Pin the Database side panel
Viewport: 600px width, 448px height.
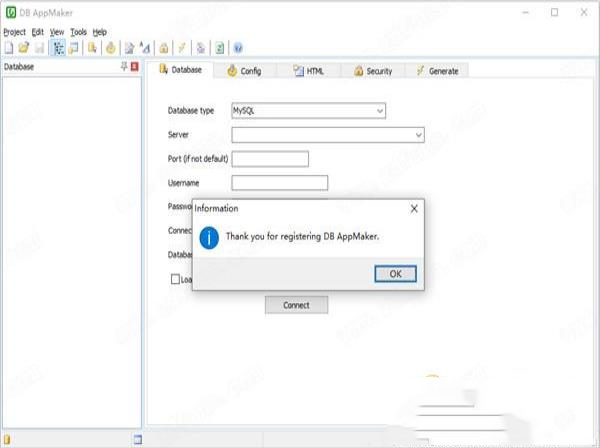(x=124, y=67)
